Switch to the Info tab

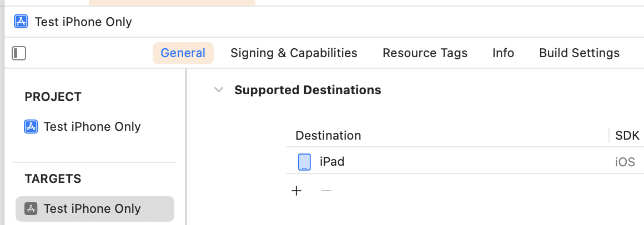tap(503, 53)
